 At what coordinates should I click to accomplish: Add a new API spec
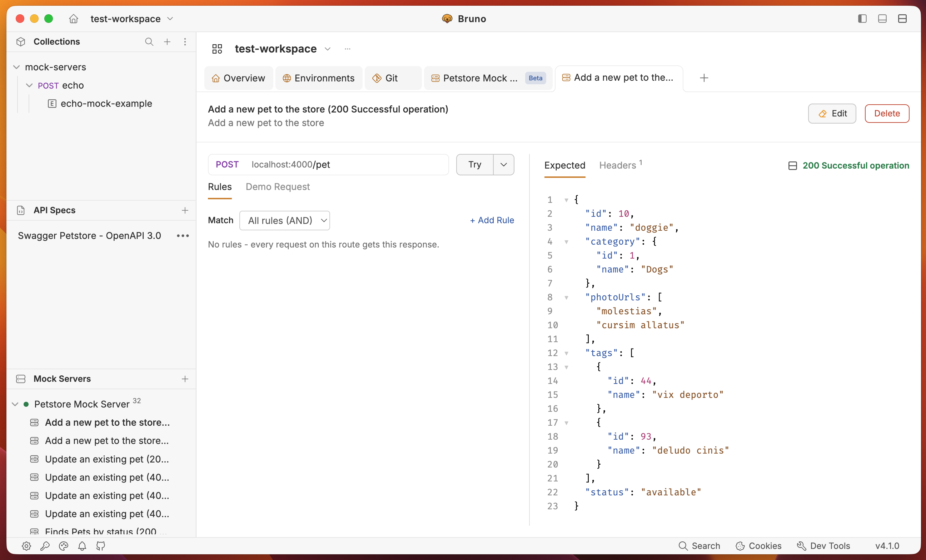(x=185, y=210)
